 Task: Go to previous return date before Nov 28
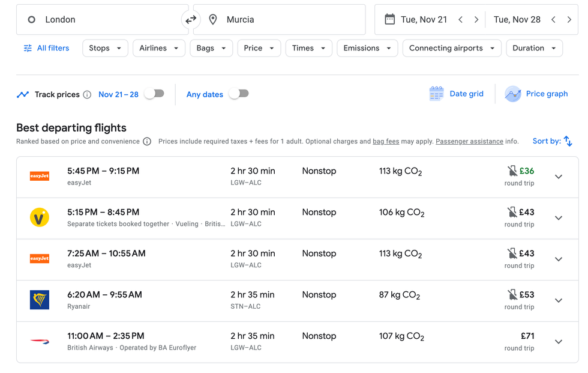point(553,20)
